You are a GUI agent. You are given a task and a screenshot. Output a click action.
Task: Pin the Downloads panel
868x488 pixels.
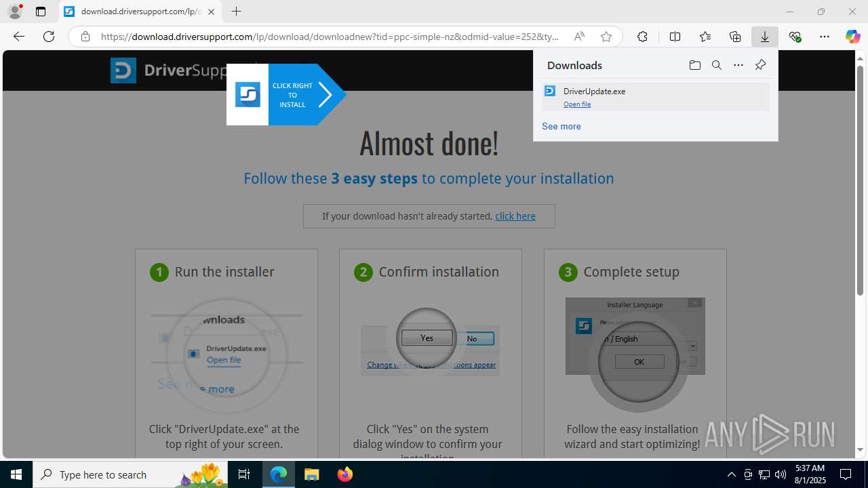pyautogui.click(x=760, y=65)
